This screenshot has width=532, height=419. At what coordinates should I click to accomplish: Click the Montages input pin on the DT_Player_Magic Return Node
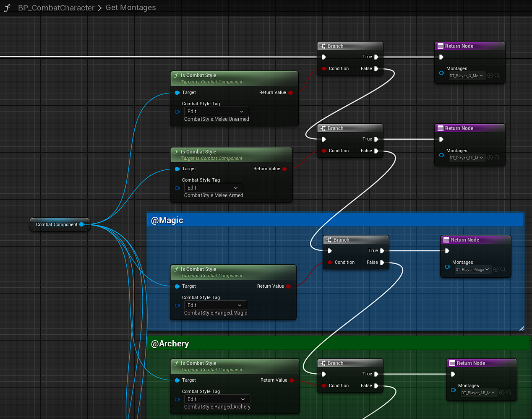point(448,267)
